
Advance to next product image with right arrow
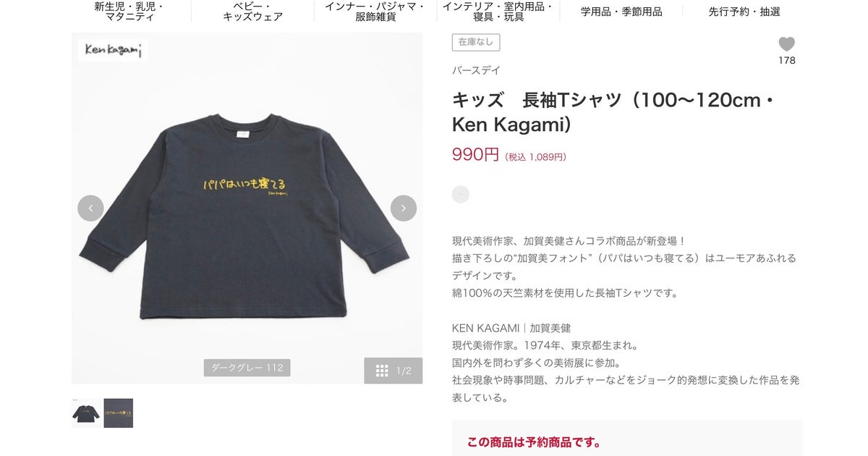pos(404,208)
